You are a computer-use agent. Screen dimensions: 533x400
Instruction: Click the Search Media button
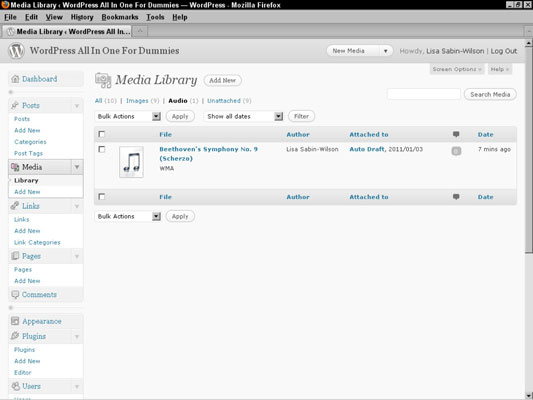[490, 94]
